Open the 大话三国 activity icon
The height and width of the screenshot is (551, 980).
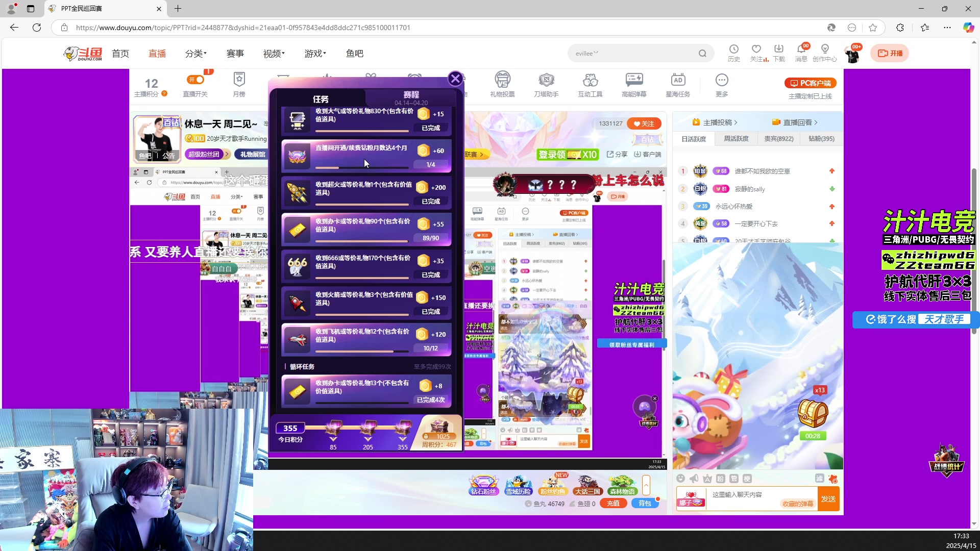[x=587, y=485]
